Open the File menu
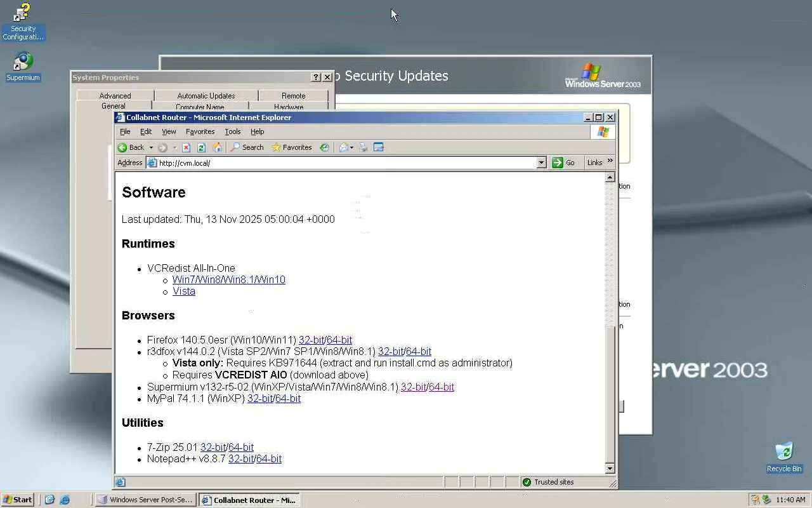 click(125, 131)
